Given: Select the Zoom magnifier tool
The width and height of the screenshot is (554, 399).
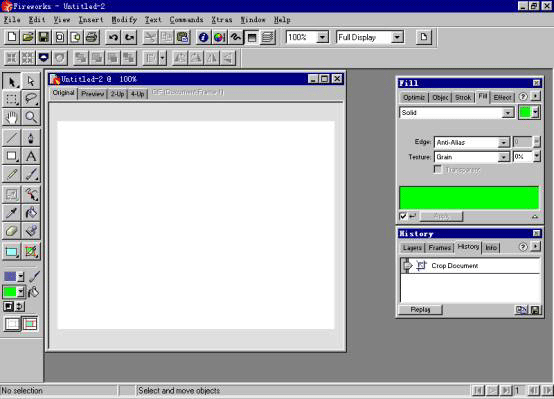Looking at the screenshot, I should click(x=31, y=117).
